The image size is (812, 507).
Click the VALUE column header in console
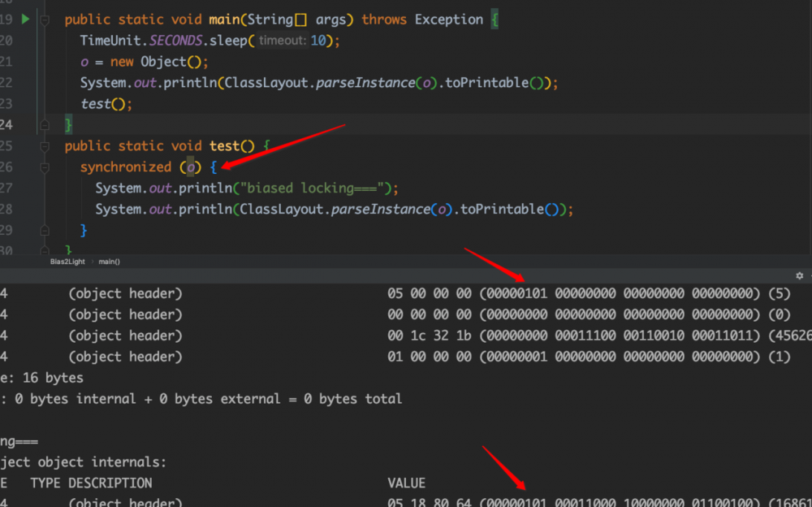pos(407,483)
